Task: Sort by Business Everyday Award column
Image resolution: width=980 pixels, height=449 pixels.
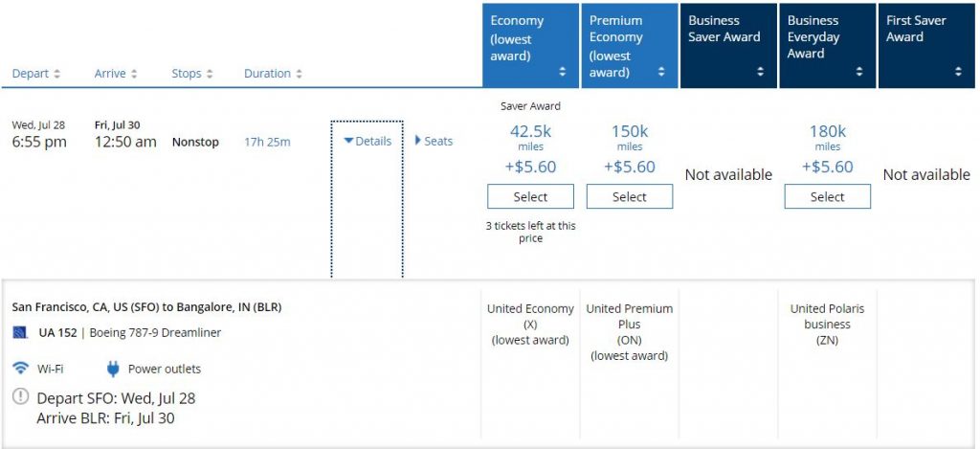Action: tap(859, 72)
